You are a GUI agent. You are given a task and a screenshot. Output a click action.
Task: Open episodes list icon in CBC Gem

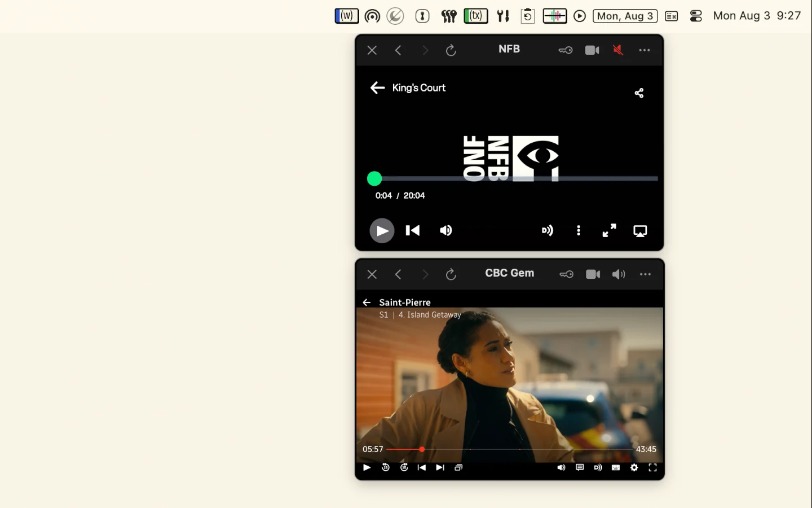coord(458,467)
